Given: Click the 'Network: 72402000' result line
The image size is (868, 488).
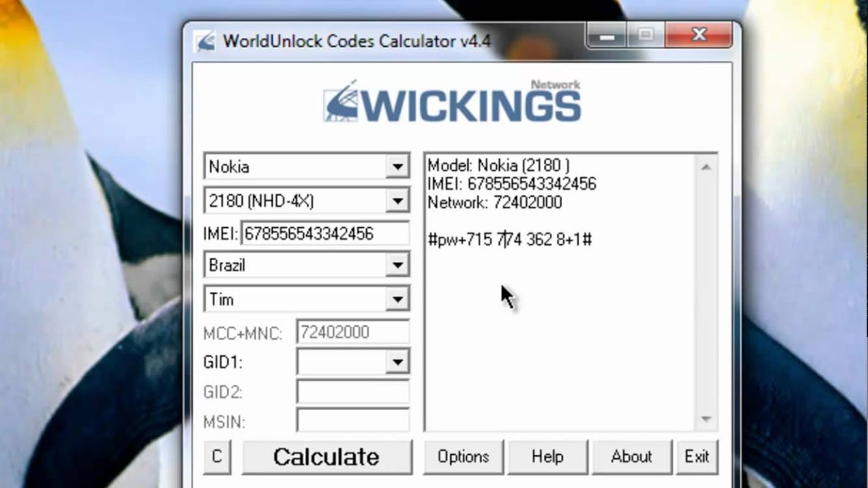Looking at the screenshot, I should [495, 203].
